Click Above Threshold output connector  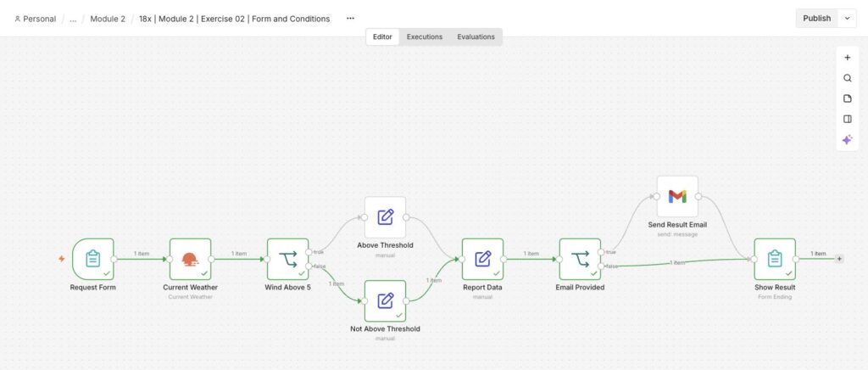(x=406, y=217)
